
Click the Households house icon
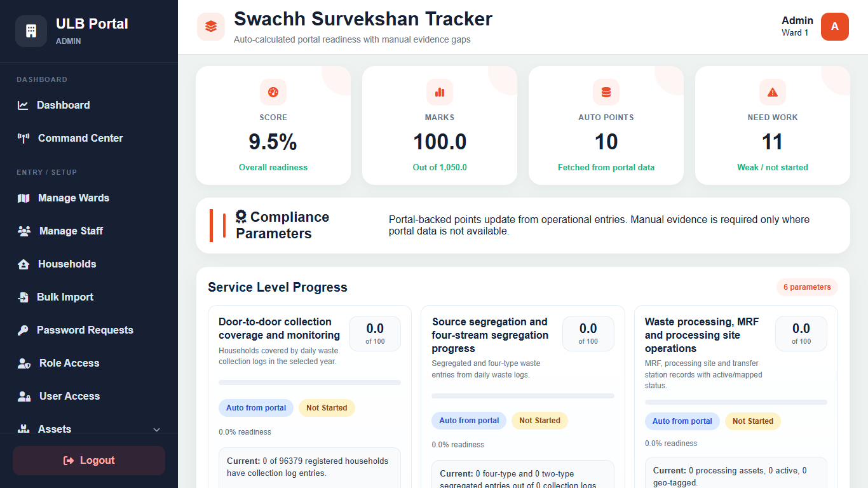(x=24, y=264)
